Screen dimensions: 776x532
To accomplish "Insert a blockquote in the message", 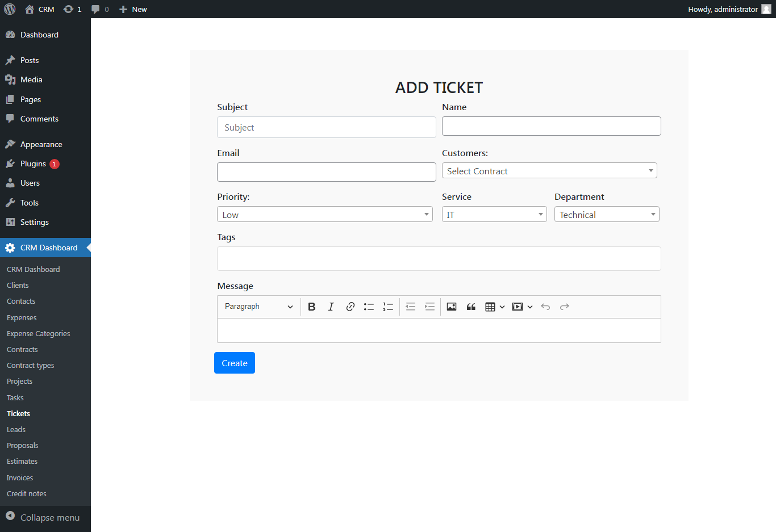I will coord(470,306).
